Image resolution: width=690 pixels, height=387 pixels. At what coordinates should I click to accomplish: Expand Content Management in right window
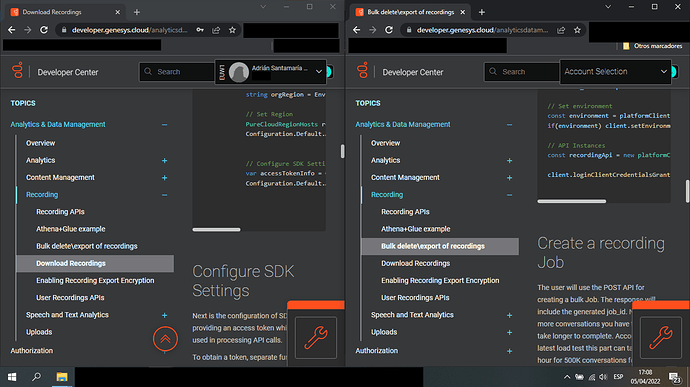[x=509, y=178]
